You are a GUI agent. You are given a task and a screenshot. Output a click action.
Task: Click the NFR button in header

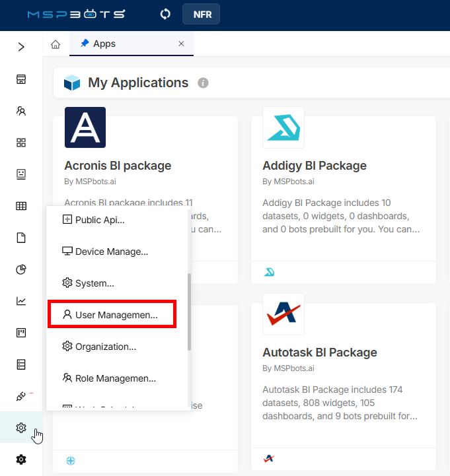(x=202, y=15)
